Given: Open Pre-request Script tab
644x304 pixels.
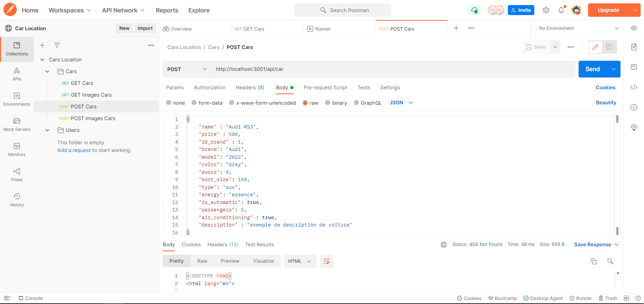Looking at the screenshot, I should point(325,88).
